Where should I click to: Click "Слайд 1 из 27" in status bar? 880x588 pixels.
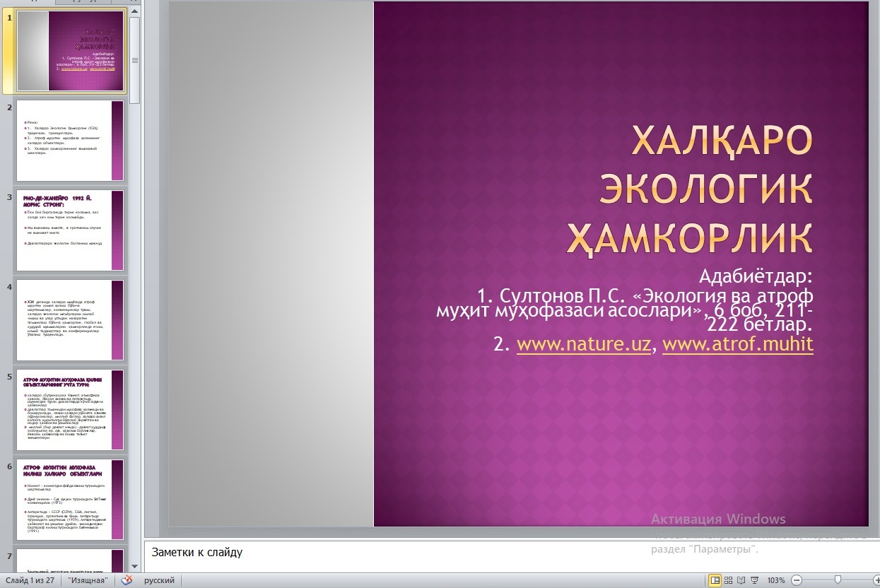(30, 580)
